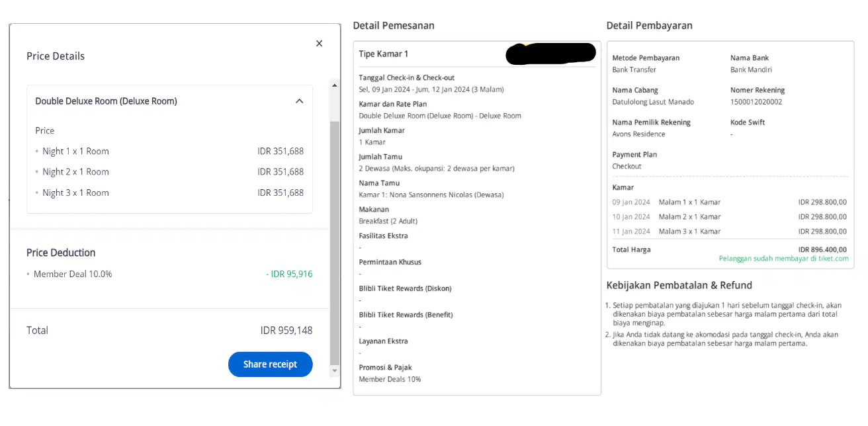
Task: Click the Total IDR 959,148 amount
Action: pyautogui.click(x=286, y=331)
